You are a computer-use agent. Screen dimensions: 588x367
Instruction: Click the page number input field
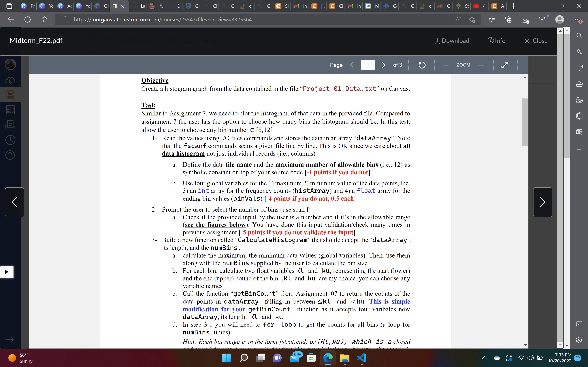click(x=368, y=65)
